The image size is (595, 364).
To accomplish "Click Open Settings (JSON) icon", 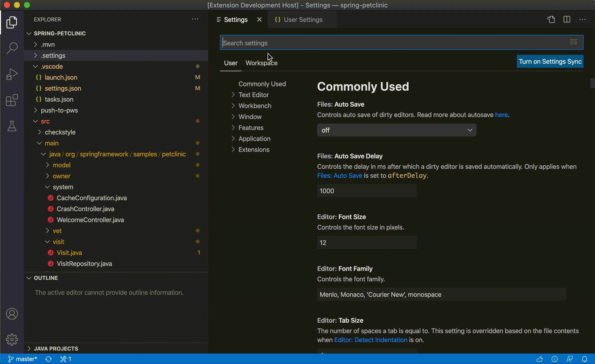I will click(x=551, y=19).
